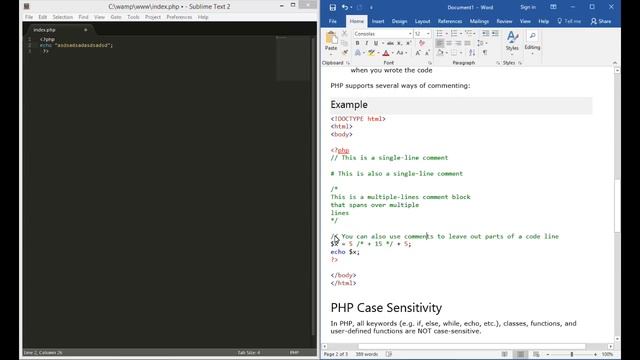Expand the Font dialog launcher
Image resolution: width=640 pixels, height=360 pixels.
coord(430,63)
